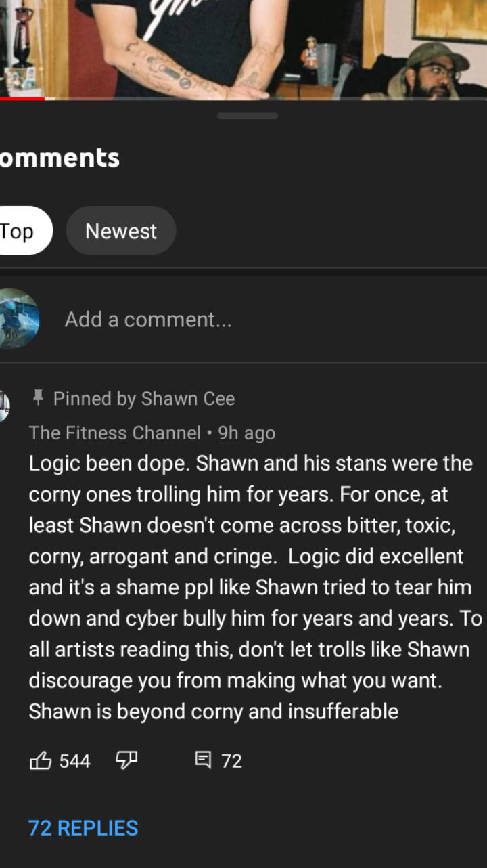Switch sorting back to Top comments
The width and height of the screenshot is (487, 868).
click(20, 231)
